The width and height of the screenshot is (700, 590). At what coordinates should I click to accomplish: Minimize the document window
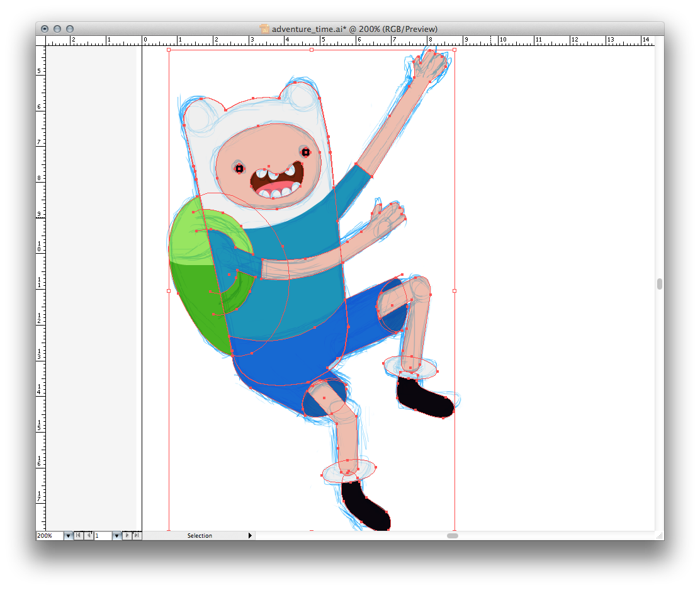pyautogui.click(x=57, y=29)
